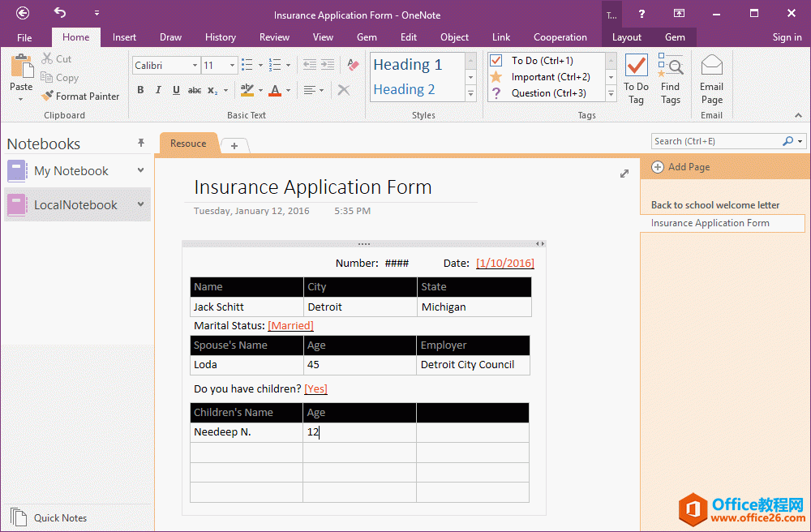Click the Cut scissors button
Viewport: 811px width, 532px height.
pyautogui.click(x=57, y=59)
